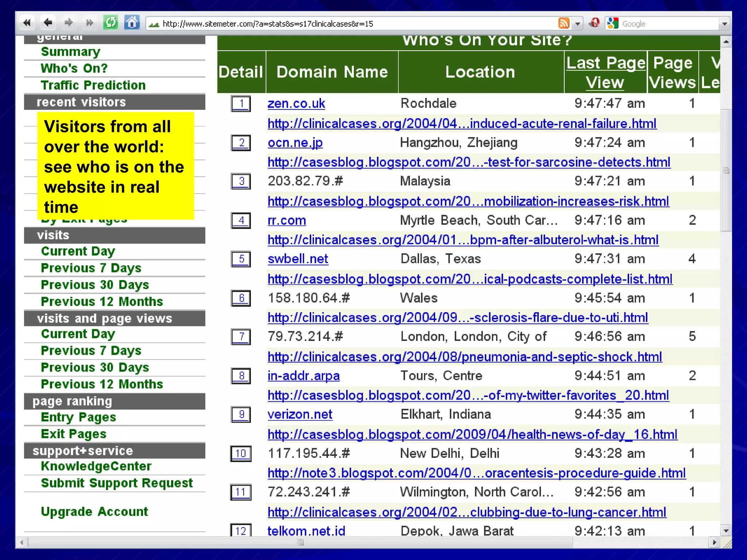Open the search engine dropdown arrow

coord(724,24)
